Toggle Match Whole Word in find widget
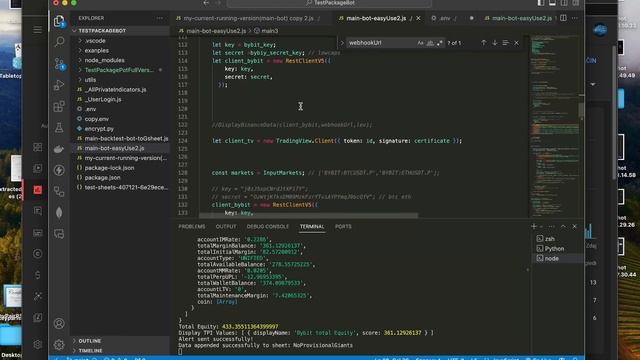The height and width of the screenshot is (360, 640). [x=430, y=43]
